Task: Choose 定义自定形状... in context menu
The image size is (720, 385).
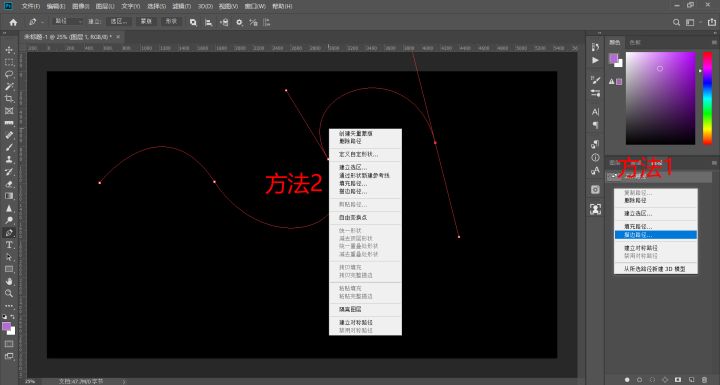Action: point(359,154)
